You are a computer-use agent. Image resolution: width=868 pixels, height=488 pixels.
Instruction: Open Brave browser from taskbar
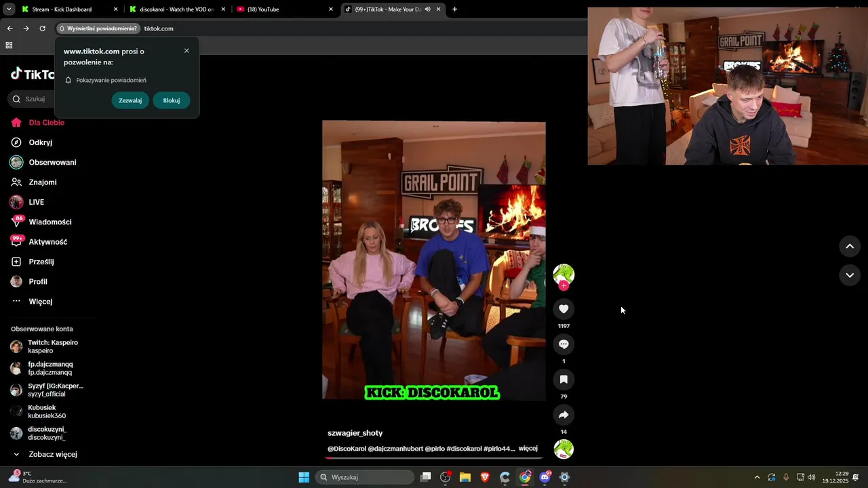[485, 477]
